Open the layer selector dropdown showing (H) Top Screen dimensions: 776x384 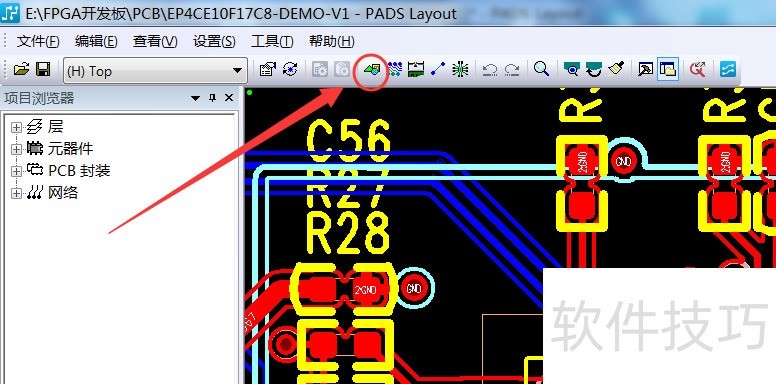[x=155, y=71]
